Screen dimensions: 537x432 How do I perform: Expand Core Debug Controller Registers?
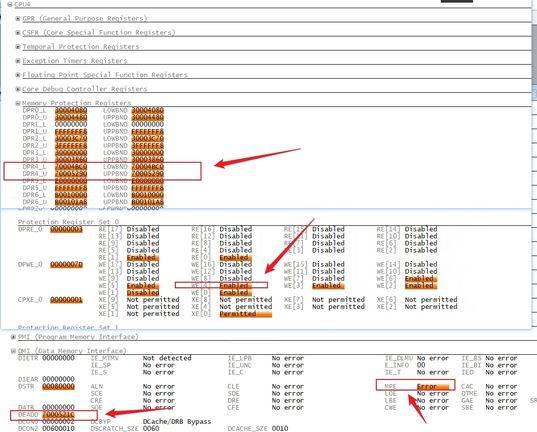click(18, 89)
